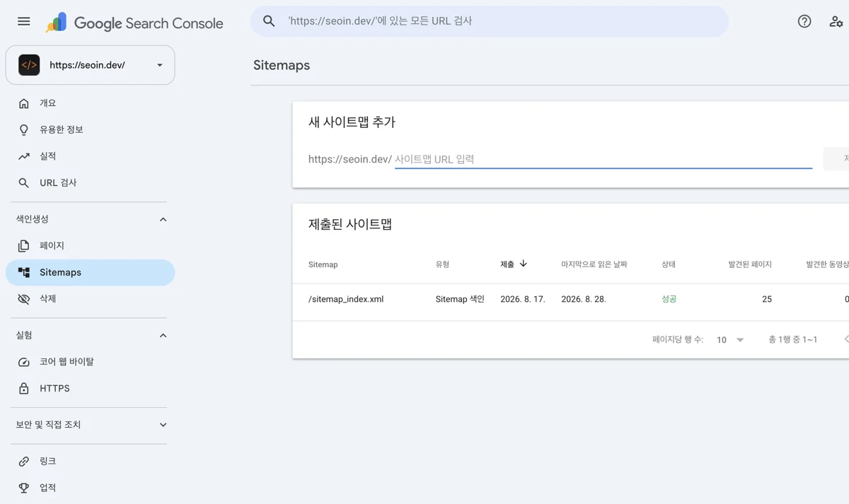Click the 총 1행 중 1~1 pagination text
Image resolution: width=849 pixels, height=504 pixels.
tap(793, 340)
